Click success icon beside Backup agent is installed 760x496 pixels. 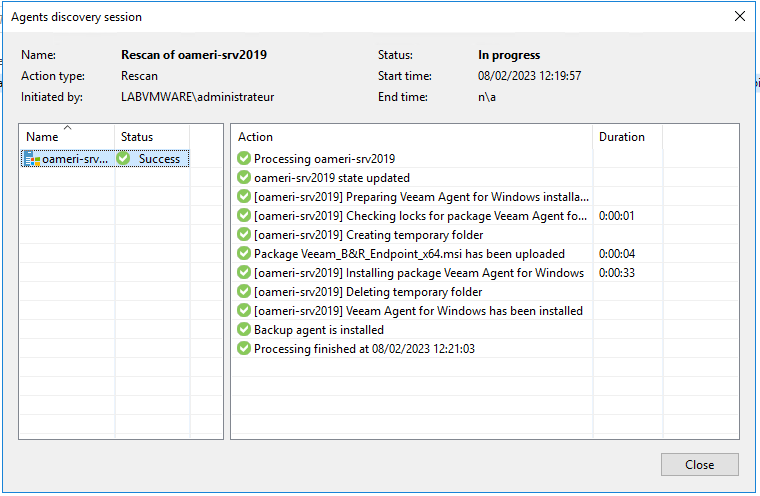pyautogui.click(x=244, y=329)
